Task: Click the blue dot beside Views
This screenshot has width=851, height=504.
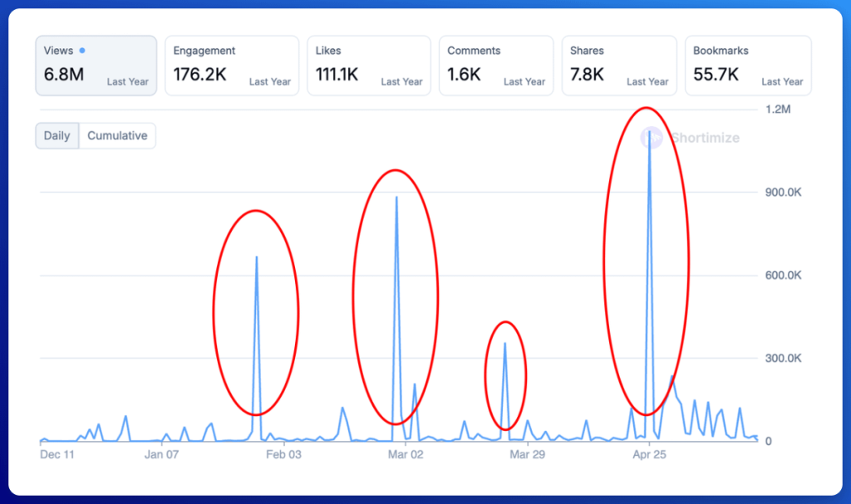Action: click(x=81, y=51)
